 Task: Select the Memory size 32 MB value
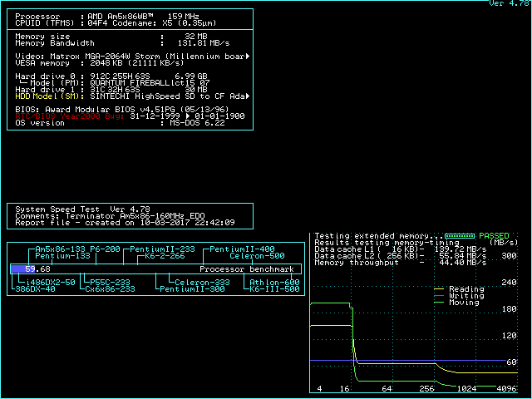pyautogui.click(x=196, y=37)
